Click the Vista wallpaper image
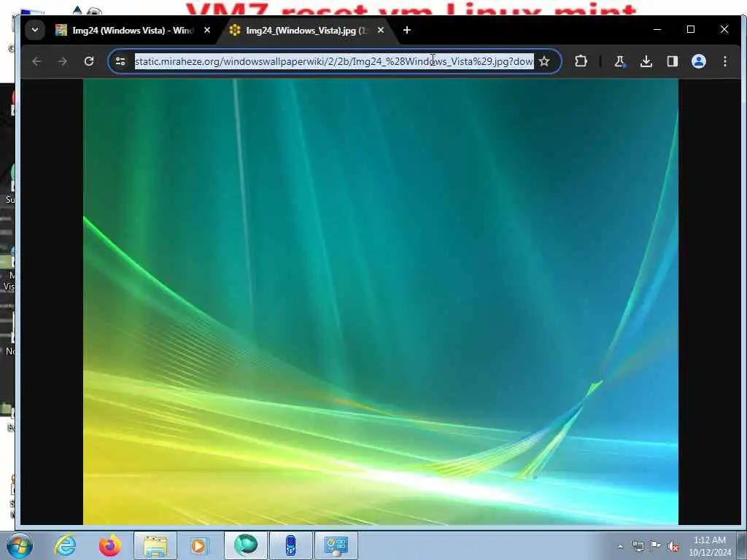This screenshot has width=747, height=560. tap(381, 302)
